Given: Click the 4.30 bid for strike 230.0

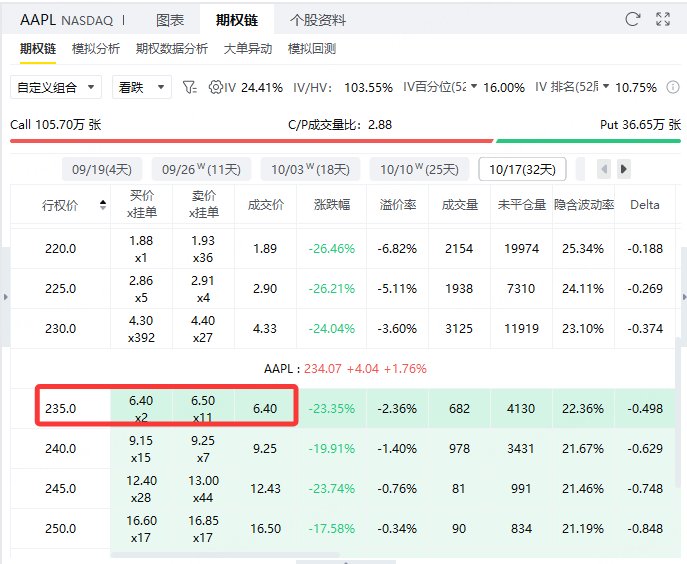Looking at the screenshot, I should point(141,320).
